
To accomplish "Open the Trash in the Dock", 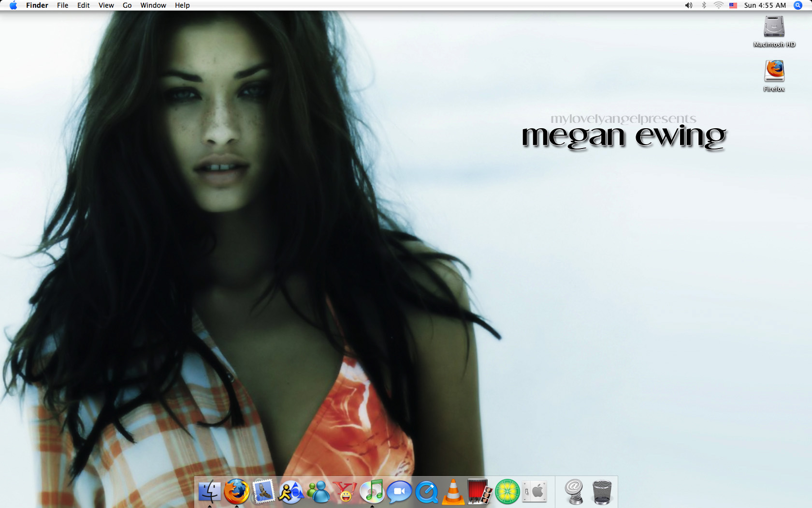I will (602, 492).
